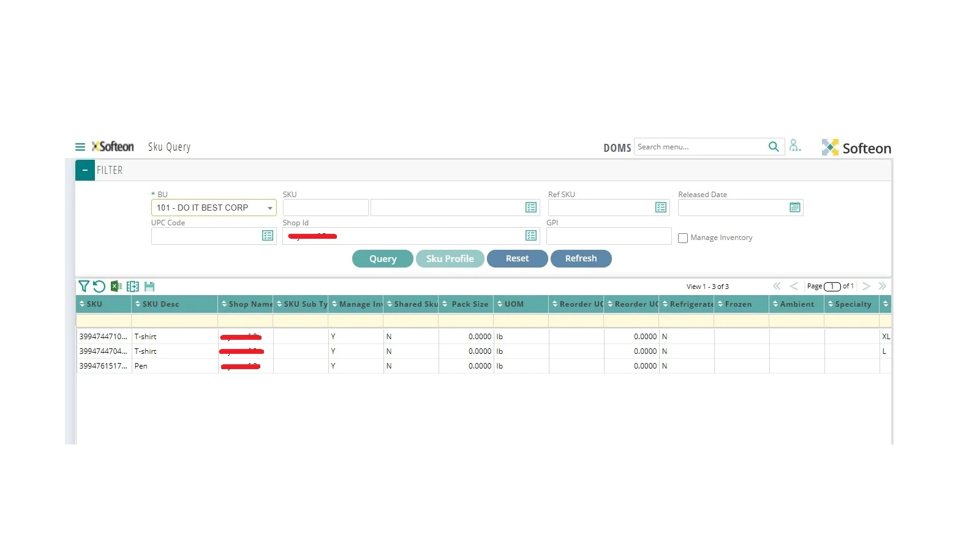
Task: Sort the grid by SKU Desc column
Action: [160, 304]
